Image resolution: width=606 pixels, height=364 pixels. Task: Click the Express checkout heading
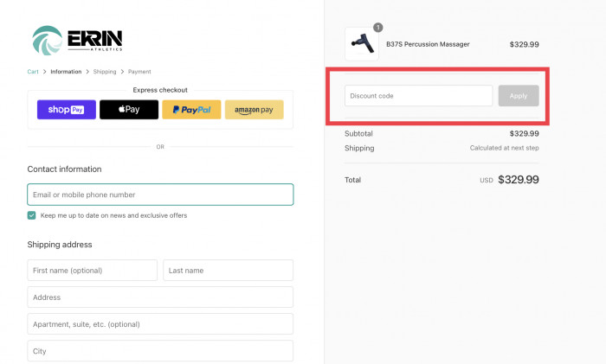click(x=160, y=90)
